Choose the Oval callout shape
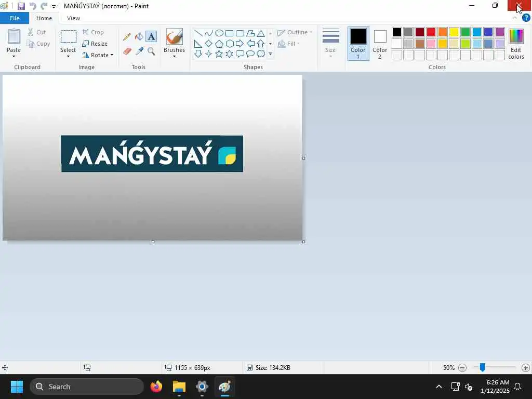 pyautogui.click(x=250, y=54)
